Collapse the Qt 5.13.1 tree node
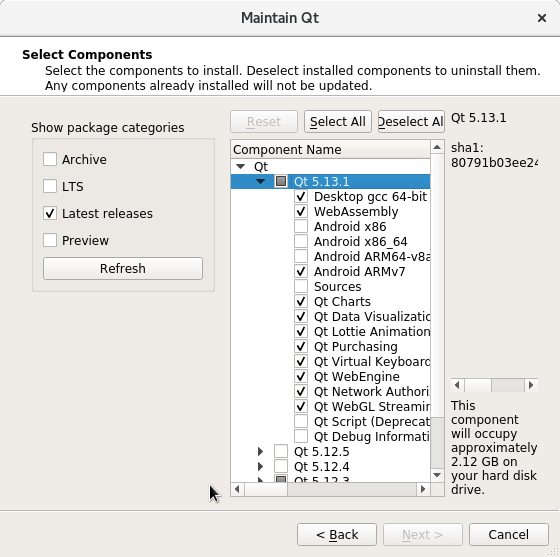560x557 pixels. [x=261, y=181]
